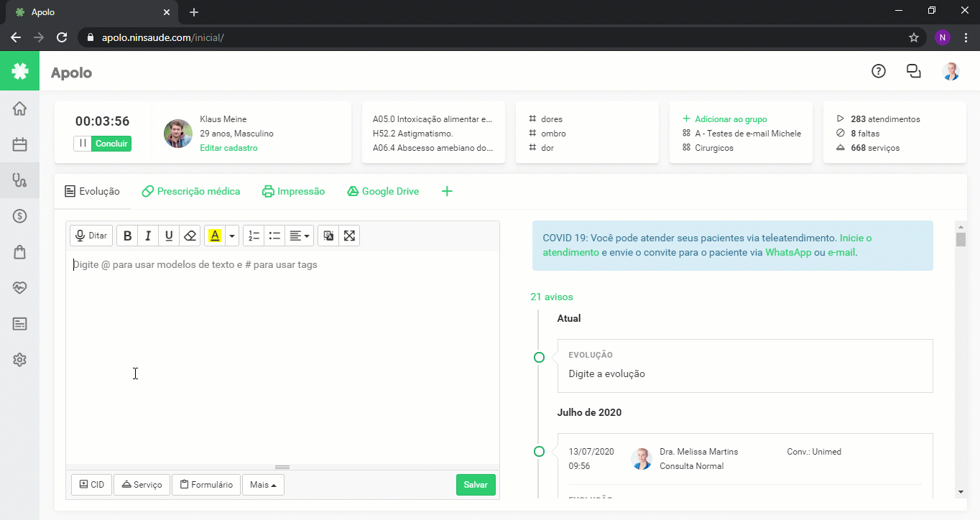The image size is (980, 520).
Task: Insert bulleted list
Action: click(x=274, y=236)
